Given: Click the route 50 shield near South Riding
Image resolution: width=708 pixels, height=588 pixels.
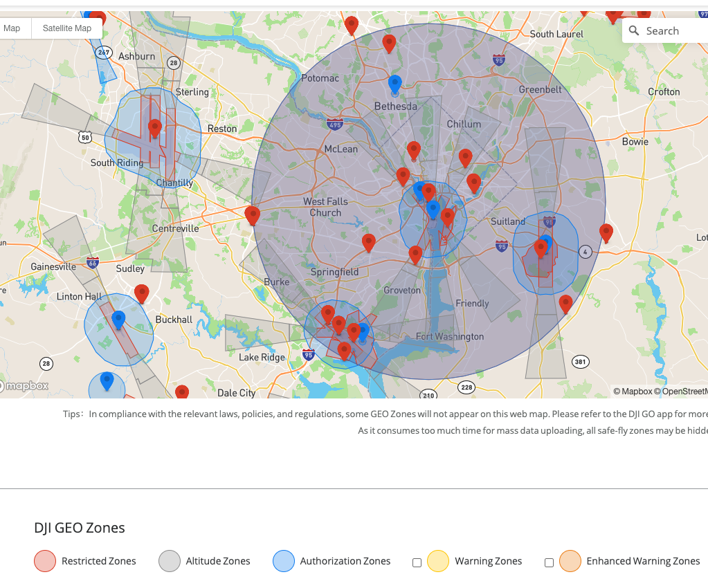Looking at the screenshot, I should click(x=85, y=137).
